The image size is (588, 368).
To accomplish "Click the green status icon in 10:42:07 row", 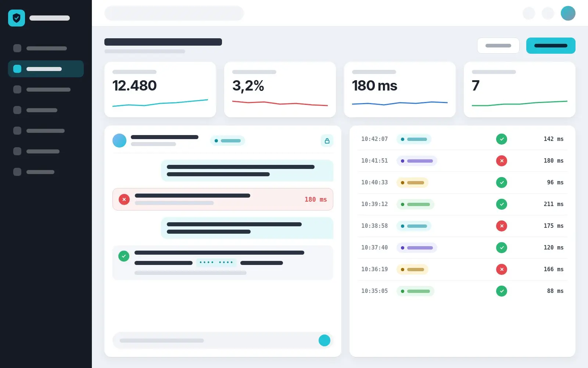I will 501,139.
